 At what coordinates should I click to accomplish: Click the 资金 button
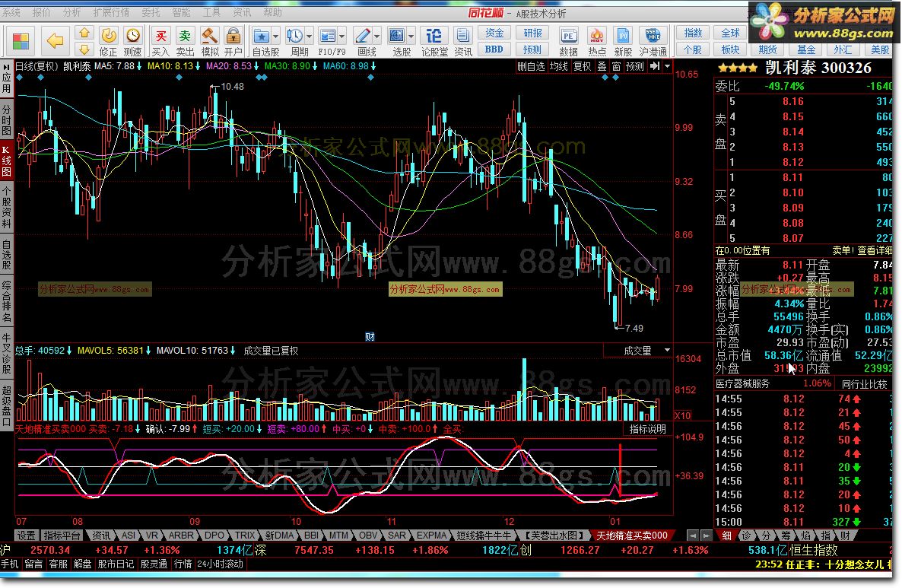[x=494, y=33]
